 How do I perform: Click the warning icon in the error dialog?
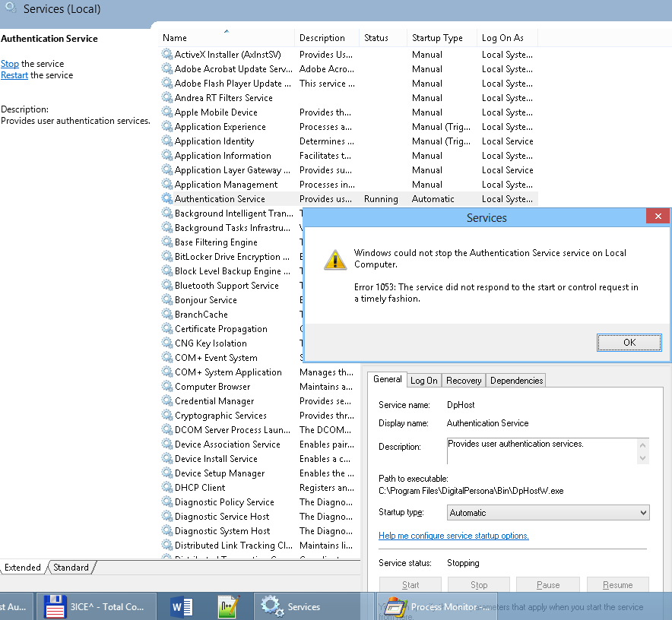tap(335, 259)
